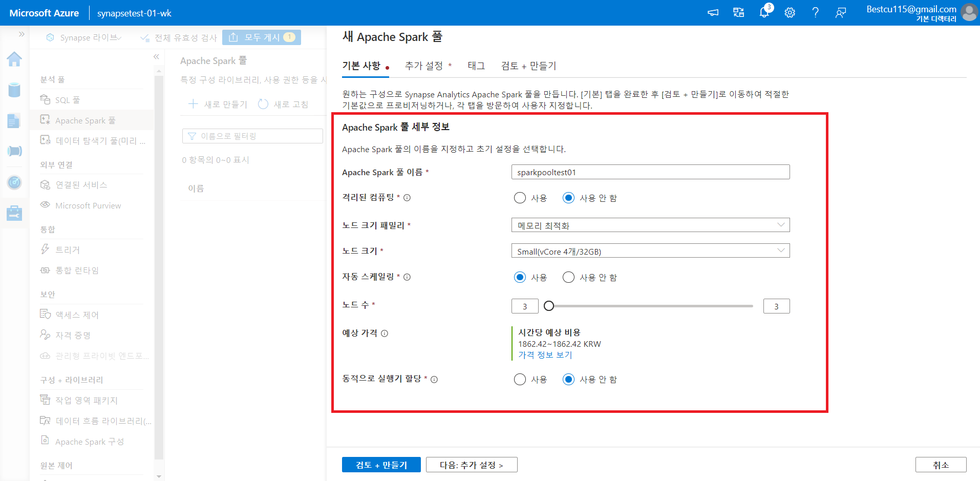
Task: Click the side menu scroll down arrow
Action: click(x=159, y=476)
